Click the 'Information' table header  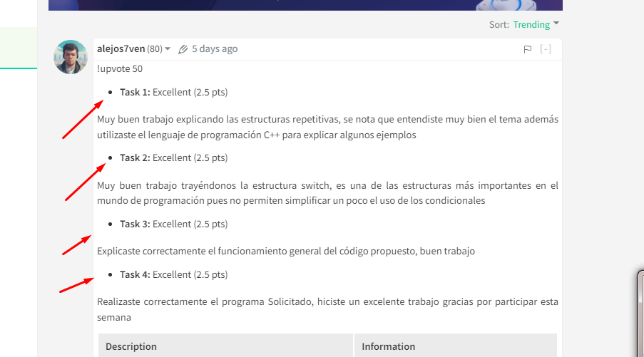(456, 346)
